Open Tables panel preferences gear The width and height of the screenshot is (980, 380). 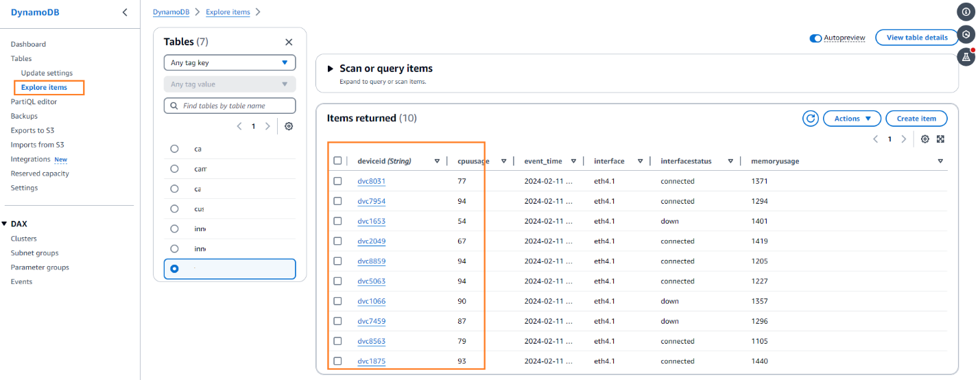289,126
